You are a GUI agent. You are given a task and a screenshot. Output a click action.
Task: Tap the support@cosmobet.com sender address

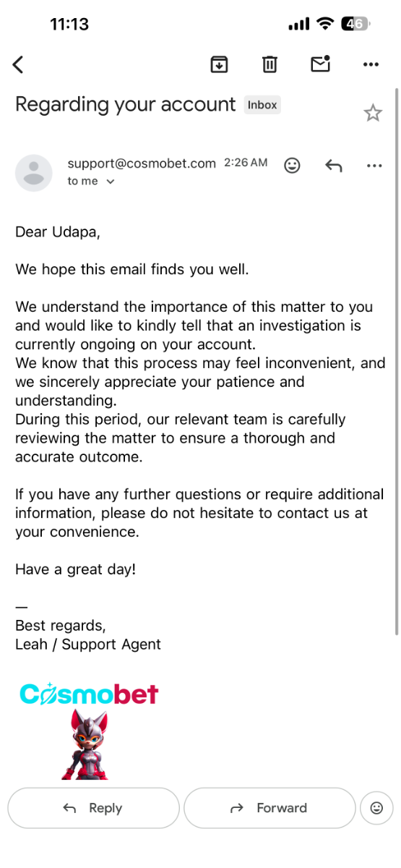142,163
